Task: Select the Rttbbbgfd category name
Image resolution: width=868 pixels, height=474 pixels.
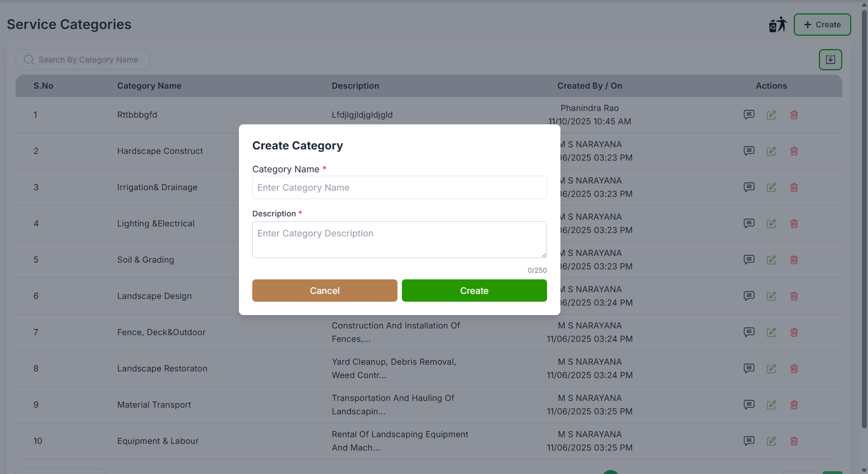Action: point(137,115)
